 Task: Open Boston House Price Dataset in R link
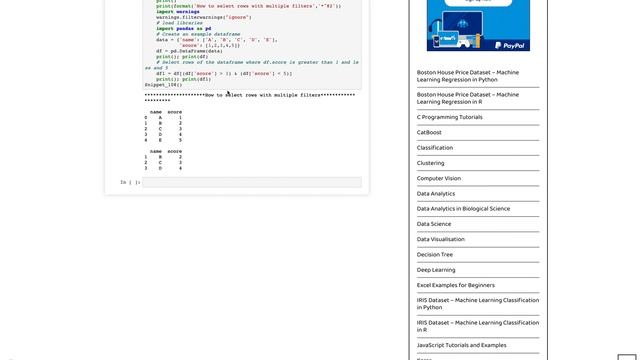point(468,98)
